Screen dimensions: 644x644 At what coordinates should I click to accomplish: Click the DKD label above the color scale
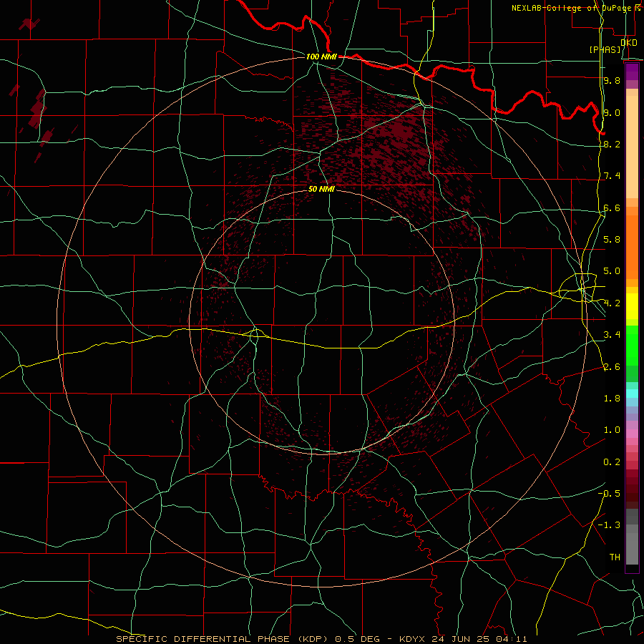629,43
